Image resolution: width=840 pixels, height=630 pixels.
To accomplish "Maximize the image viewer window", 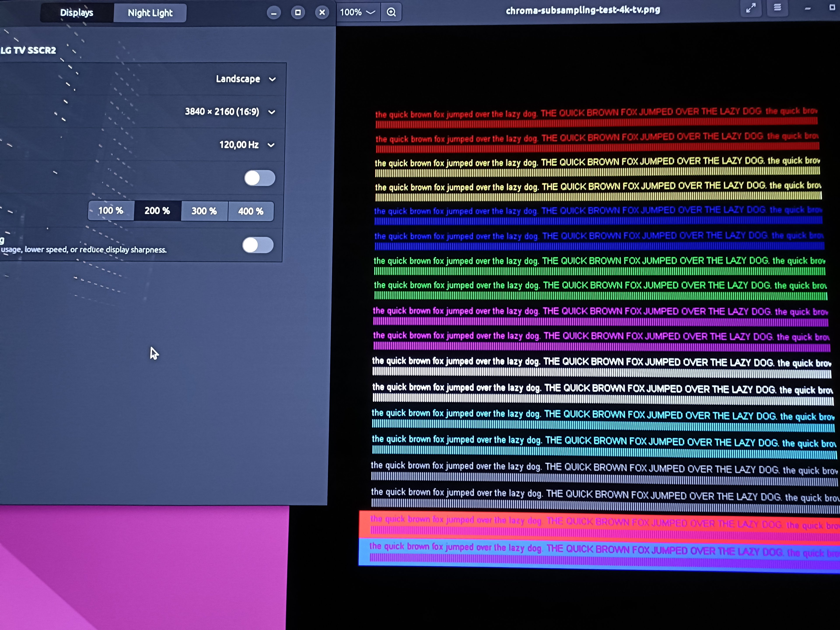I will [832, 8].
